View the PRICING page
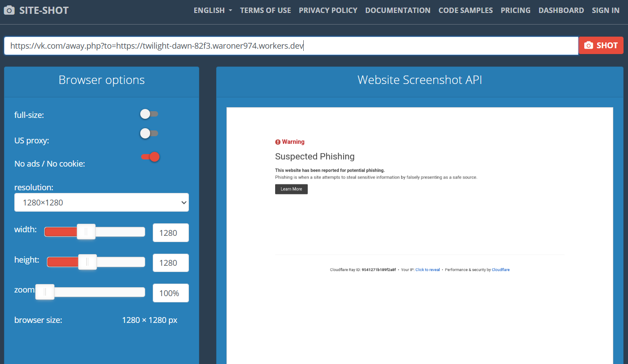This screenshot has width=628, height=364. (x=515, y=10)
